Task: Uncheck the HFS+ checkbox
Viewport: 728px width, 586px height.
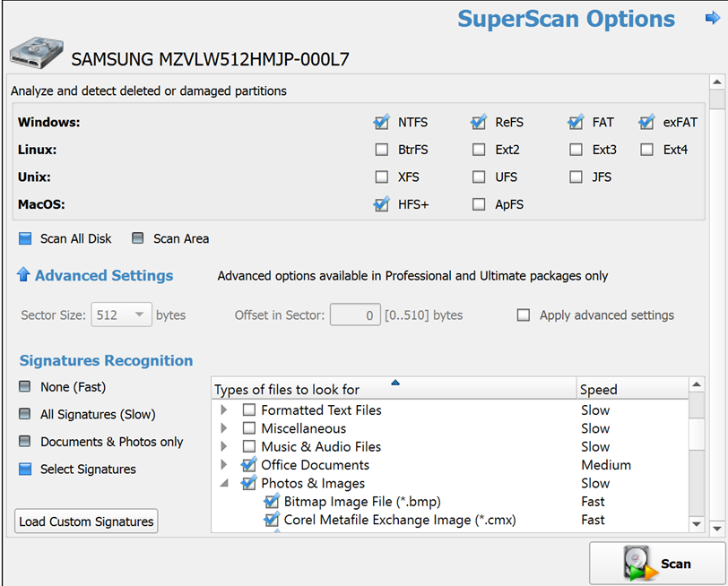Action: pos(382,204)
